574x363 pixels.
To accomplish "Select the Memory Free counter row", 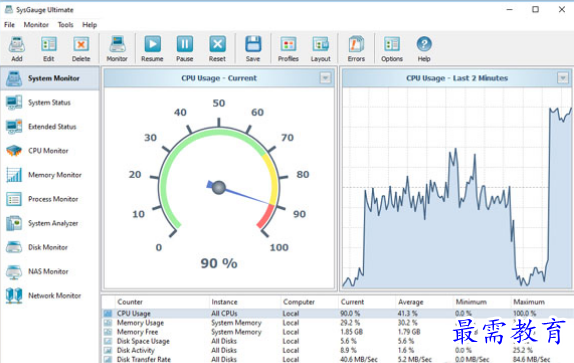I will 338,332.
